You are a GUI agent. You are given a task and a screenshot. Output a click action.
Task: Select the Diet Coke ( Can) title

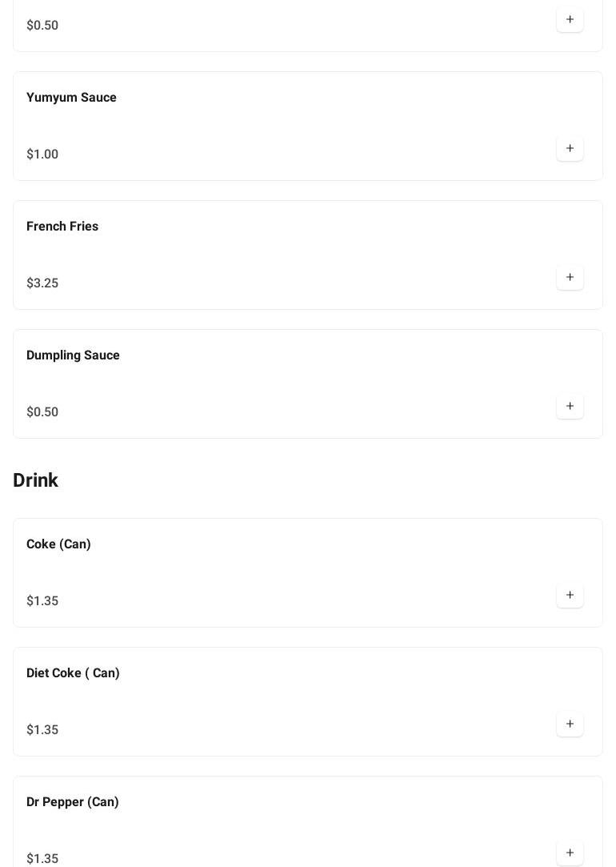click(x=73, y=673)
